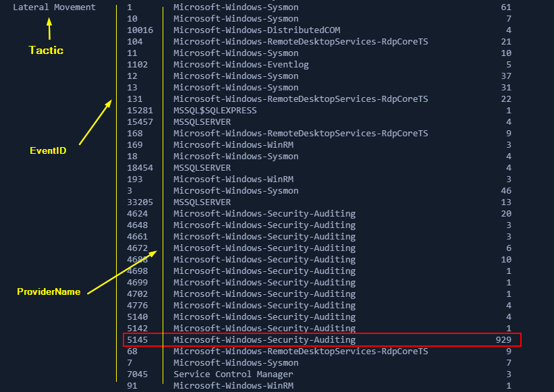Click event ID 4699

(138, 283)
